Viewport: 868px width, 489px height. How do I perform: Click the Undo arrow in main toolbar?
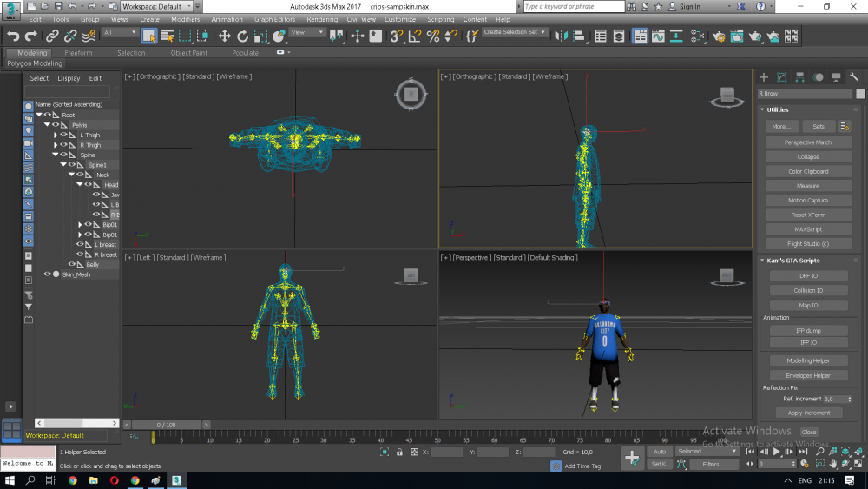(x=13, y=36)
